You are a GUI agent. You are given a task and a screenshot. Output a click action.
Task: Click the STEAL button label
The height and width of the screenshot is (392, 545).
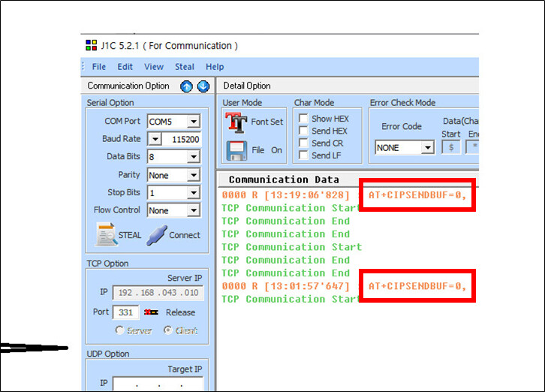point(130,235)
